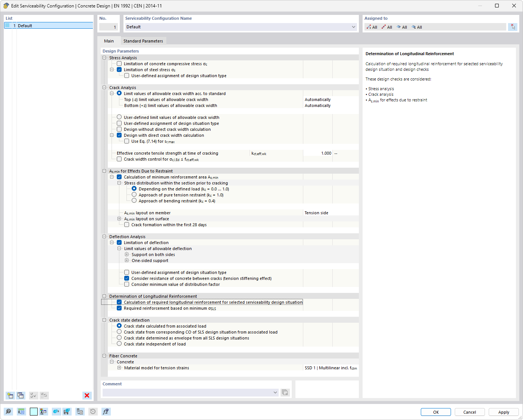Open the Serviceability Configuration Name dropdown
Viewport: 523px width, 420px height.
tap(353, 27)
